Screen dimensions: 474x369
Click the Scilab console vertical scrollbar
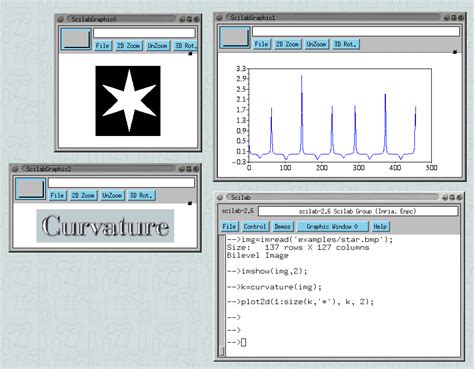click(222, 295)
